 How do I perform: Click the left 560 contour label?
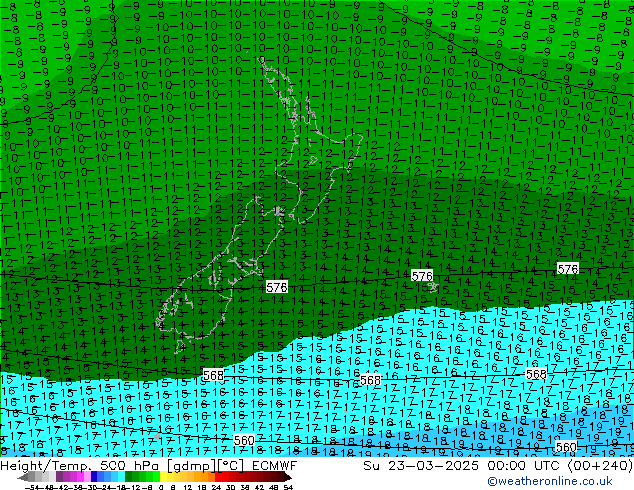[x=244, y=440]
